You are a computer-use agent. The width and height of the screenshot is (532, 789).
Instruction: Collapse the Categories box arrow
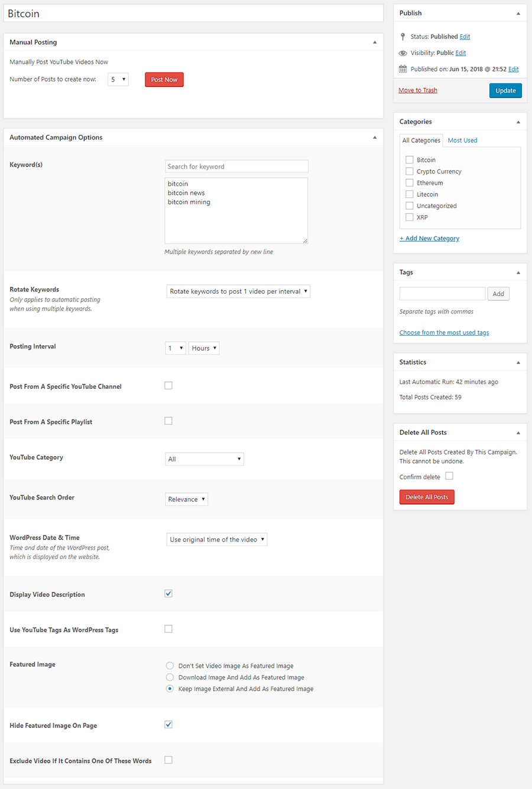tap(518, 122)
